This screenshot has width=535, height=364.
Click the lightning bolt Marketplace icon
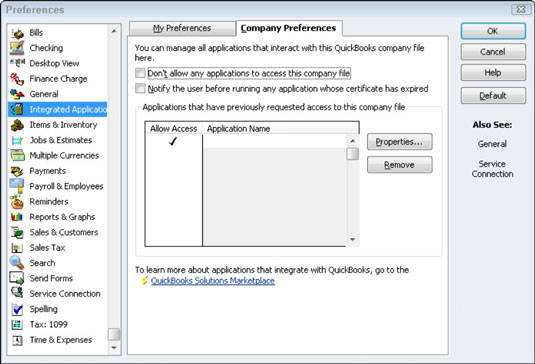(x=144, y=281)
